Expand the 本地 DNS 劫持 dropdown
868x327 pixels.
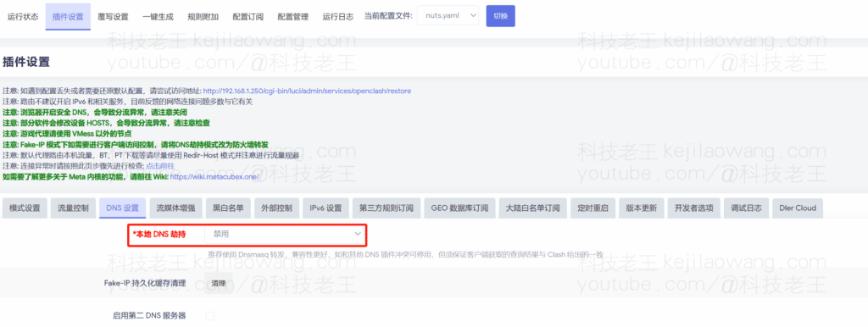[286, 235]
